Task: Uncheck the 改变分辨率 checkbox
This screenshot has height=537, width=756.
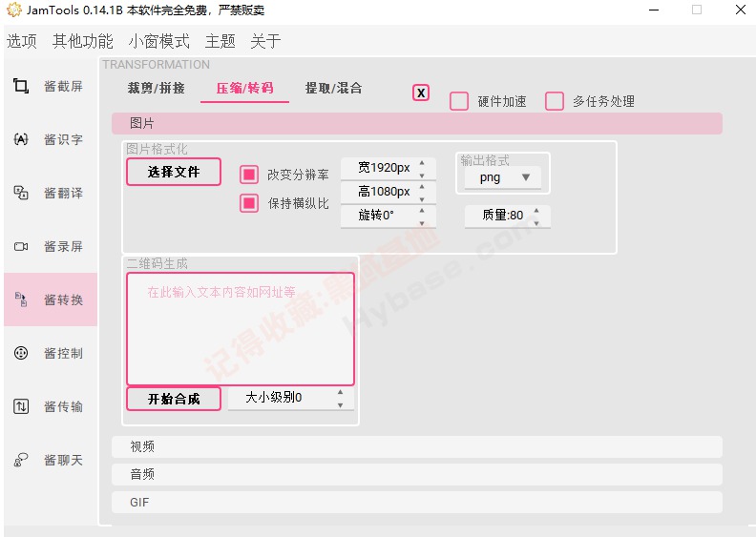Action: tap(249, 175)
